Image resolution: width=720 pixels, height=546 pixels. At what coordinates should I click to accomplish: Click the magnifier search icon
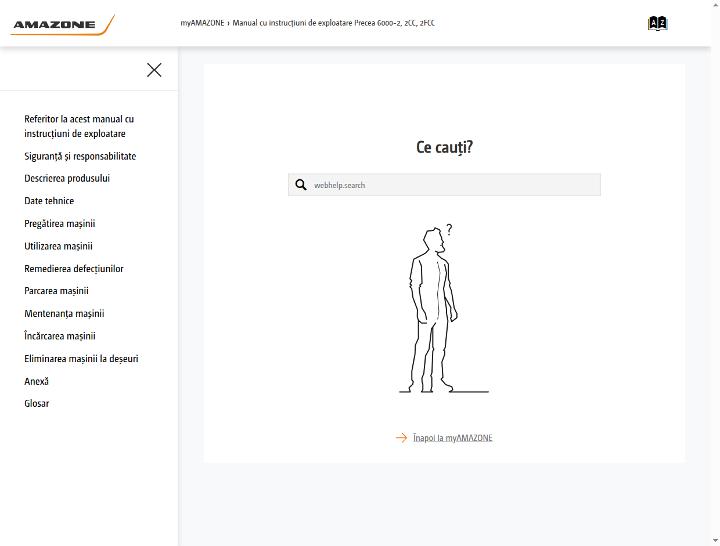tap(301, 185)
